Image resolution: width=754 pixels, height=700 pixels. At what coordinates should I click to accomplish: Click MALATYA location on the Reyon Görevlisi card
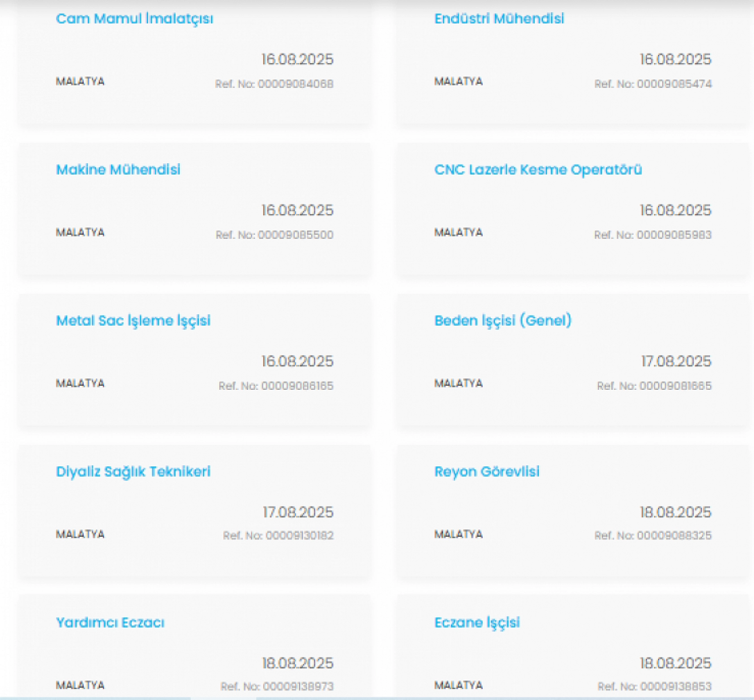(x=459, y=534)
